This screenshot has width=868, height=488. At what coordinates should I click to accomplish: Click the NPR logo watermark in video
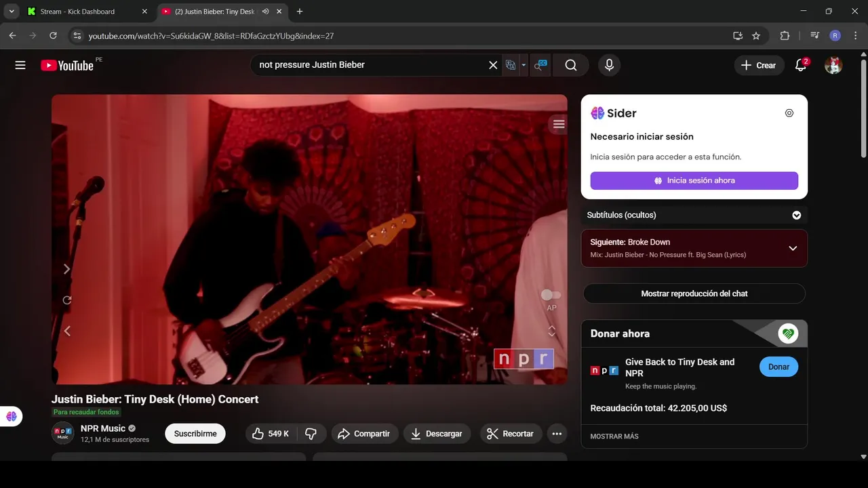(524, 359)
